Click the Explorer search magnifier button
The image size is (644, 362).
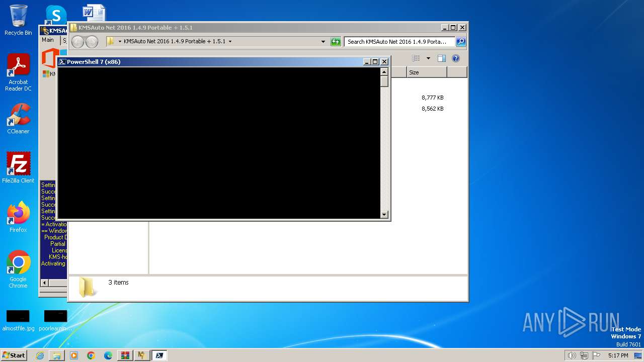[461, 42]
